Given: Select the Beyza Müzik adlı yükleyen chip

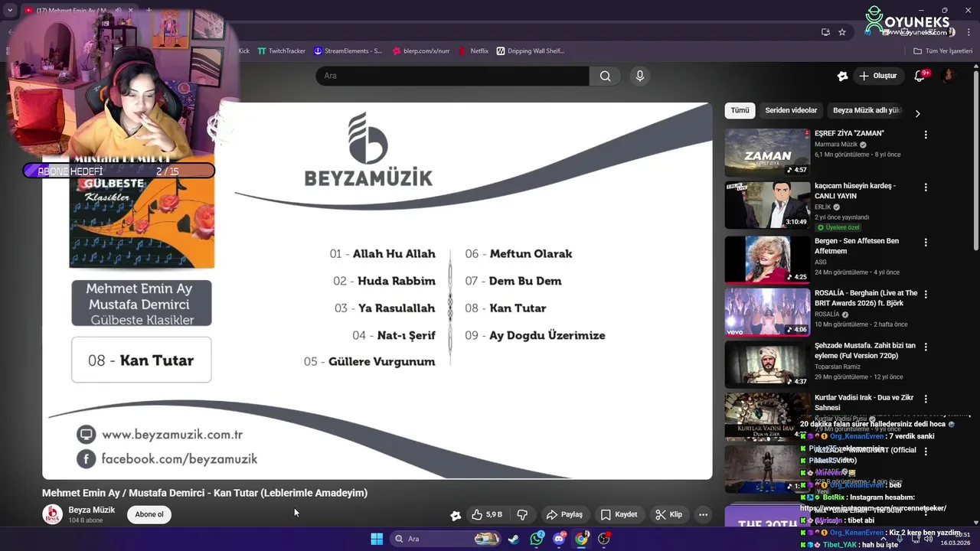Looking at the screenshot, I should (x=867, y=110).
